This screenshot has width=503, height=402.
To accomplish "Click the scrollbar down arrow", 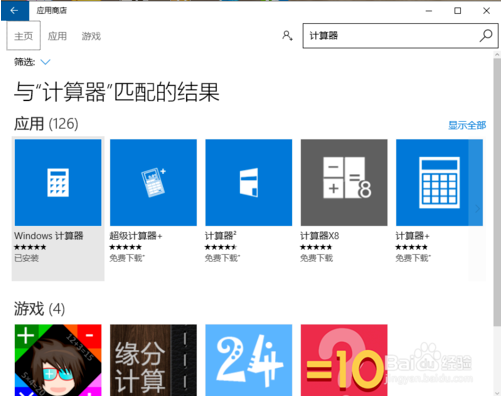I will (x=497, y=393).
